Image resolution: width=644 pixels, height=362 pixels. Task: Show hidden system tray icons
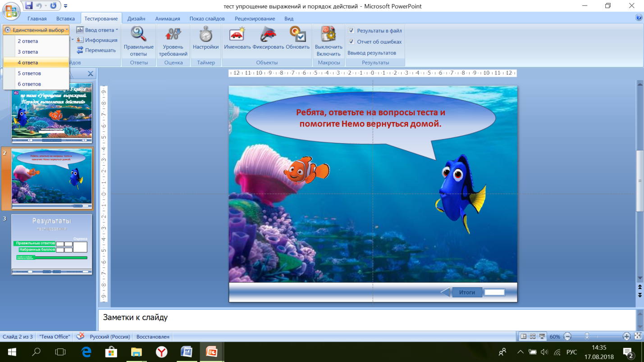click(521, 352)
